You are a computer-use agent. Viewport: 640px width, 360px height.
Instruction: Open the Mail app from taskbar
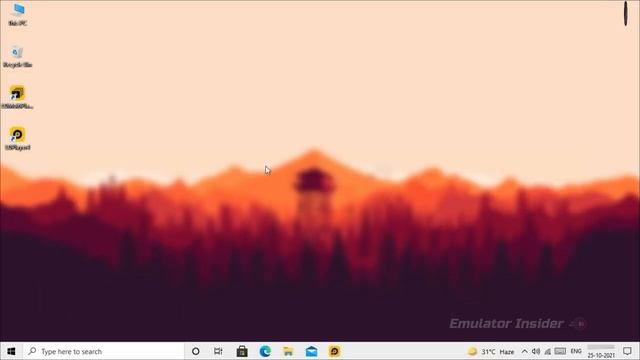coord(311,351)
